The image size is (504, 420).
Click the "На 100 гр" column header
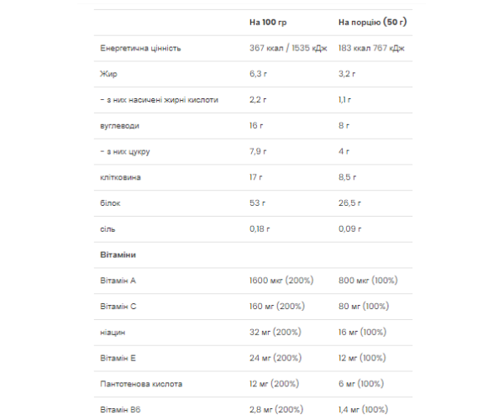268,23
